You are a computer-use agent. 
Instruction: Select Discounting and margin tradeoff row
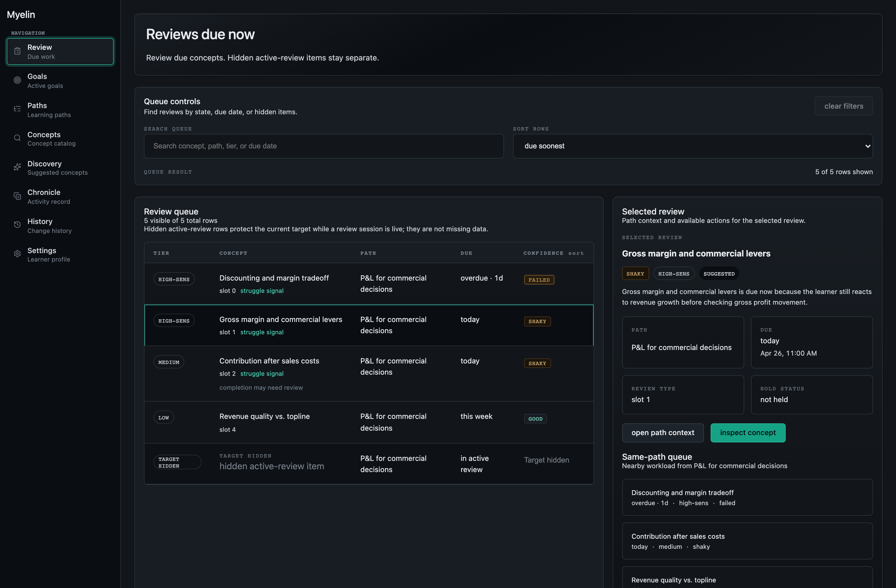pyautogui.click(x=369, y=284)
